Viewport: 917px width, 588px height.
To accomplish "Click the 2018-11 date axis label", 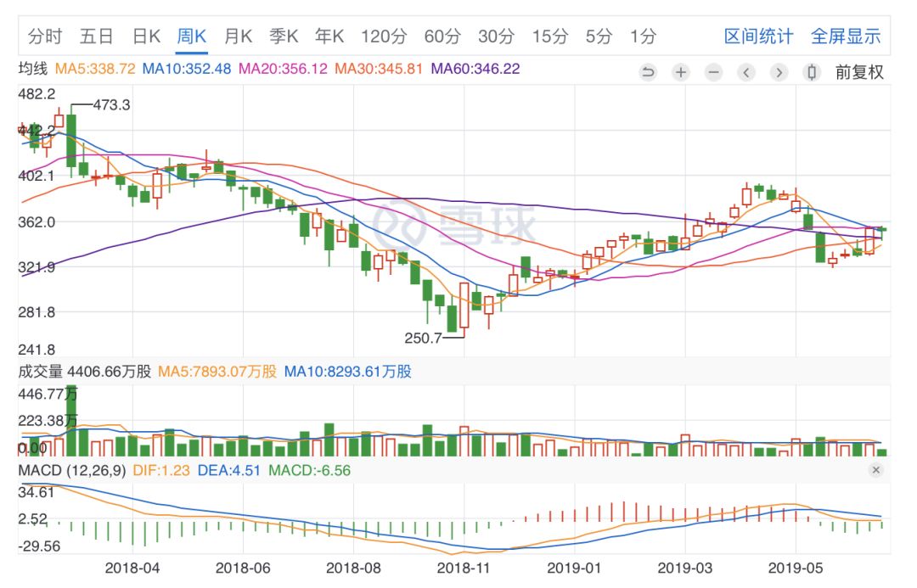I will (x=464, y=568).
